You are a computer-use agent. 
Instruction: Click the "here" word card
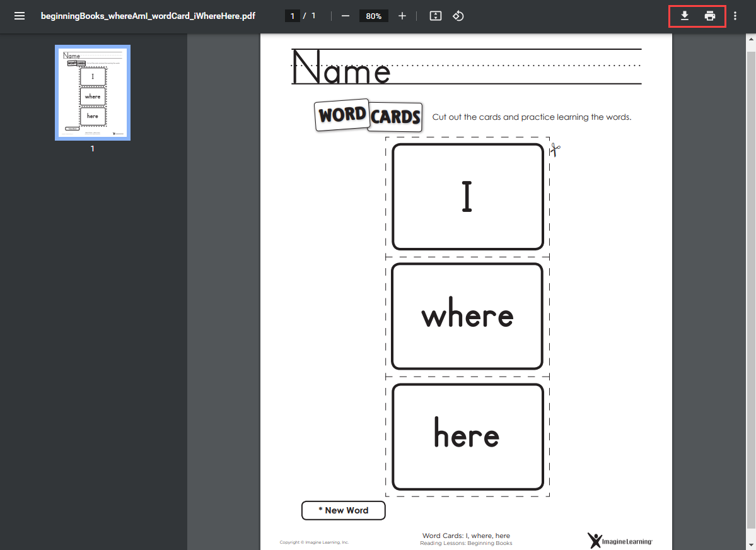(x=467, y=436)
